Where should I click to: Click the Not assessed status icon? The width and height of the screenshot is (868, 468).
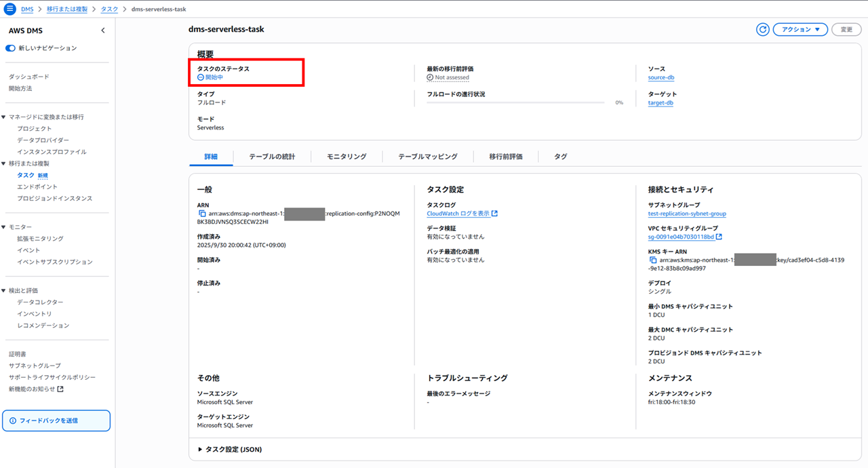click(430, 77)
